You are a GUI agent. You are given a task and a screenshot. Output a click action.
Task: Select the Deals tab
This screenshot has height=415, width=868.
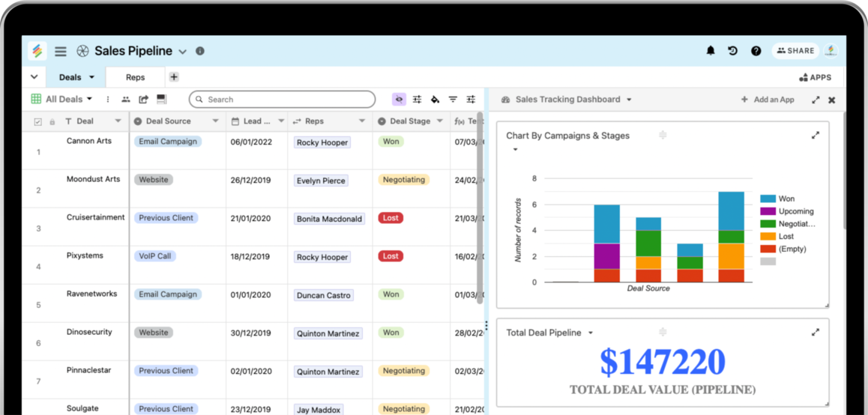[76, 77]
